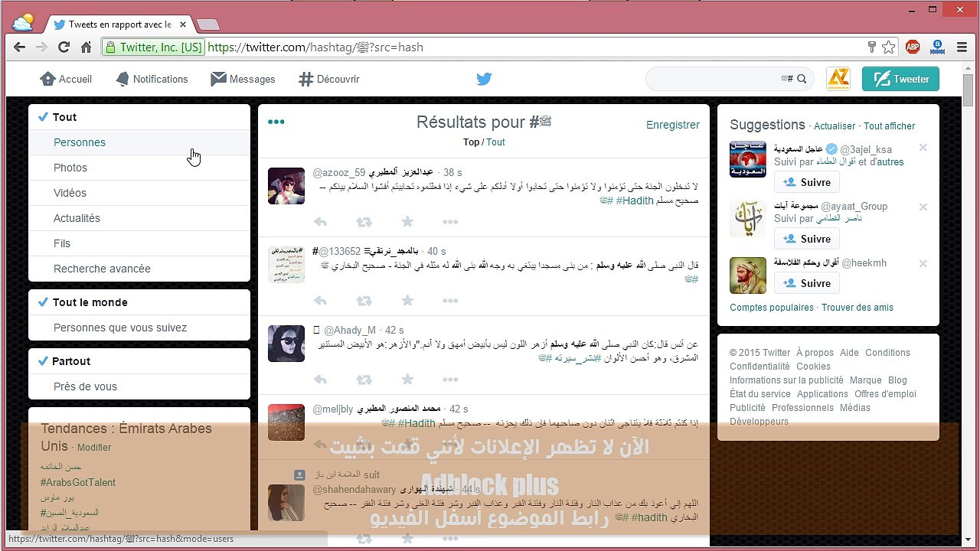The image size is (980, 551).
Task: Favorite the @Ahady_M tweet with the star
Action: click(407, 380)
